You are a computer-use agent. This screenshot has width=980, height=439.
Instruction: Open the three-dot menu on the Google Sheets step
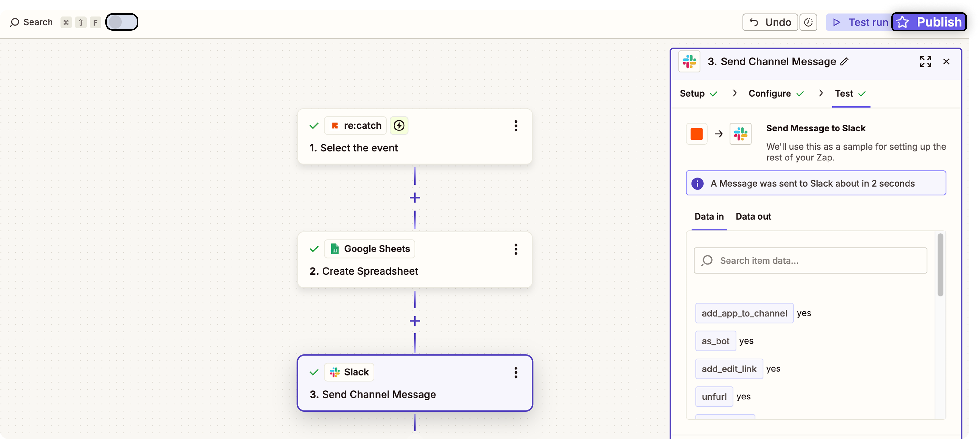click(x=516, y=249)
